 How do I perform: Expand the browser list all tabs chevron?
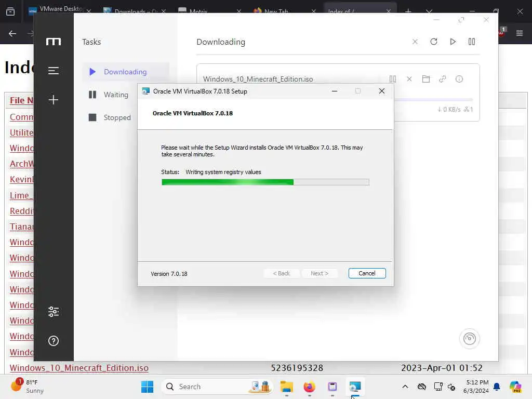click(x=429, y=11)
